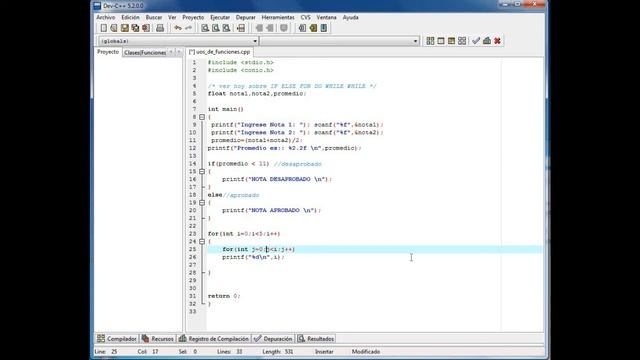
Task: Open the Recursos bottom tab
Action: pyautogui.click(x=158, y=339)
